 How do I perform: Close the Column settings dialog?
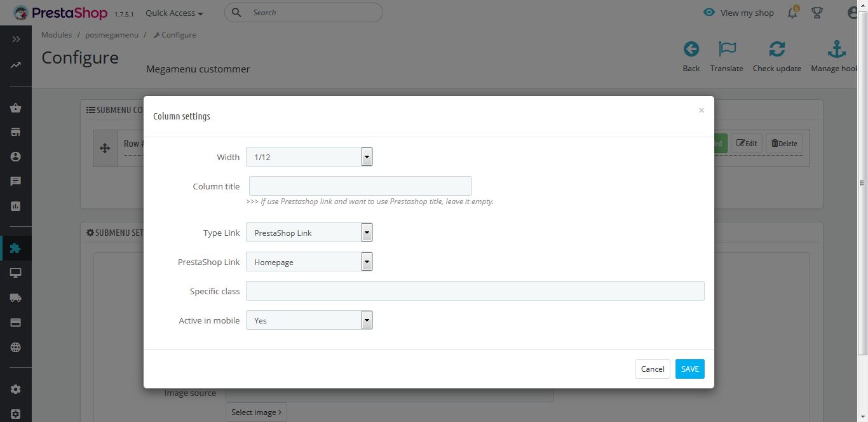[x=701, y=111]
